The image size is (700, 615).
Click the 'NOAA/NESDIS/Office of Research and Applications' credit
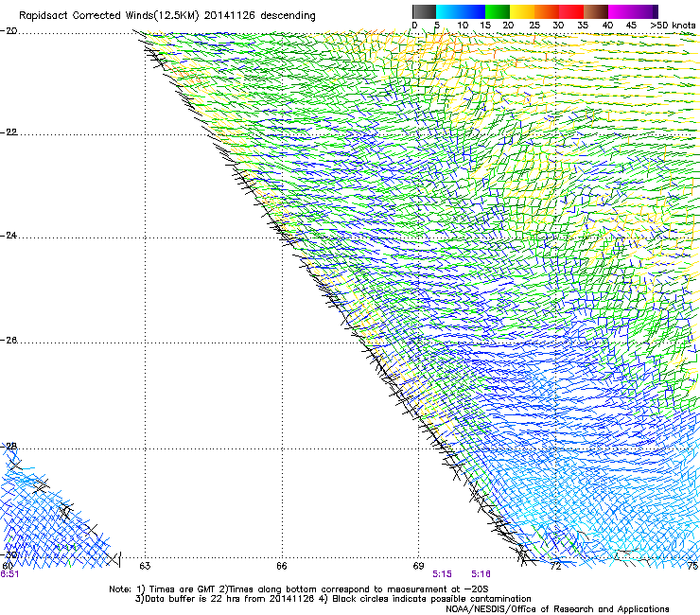[x=557, y=609]
